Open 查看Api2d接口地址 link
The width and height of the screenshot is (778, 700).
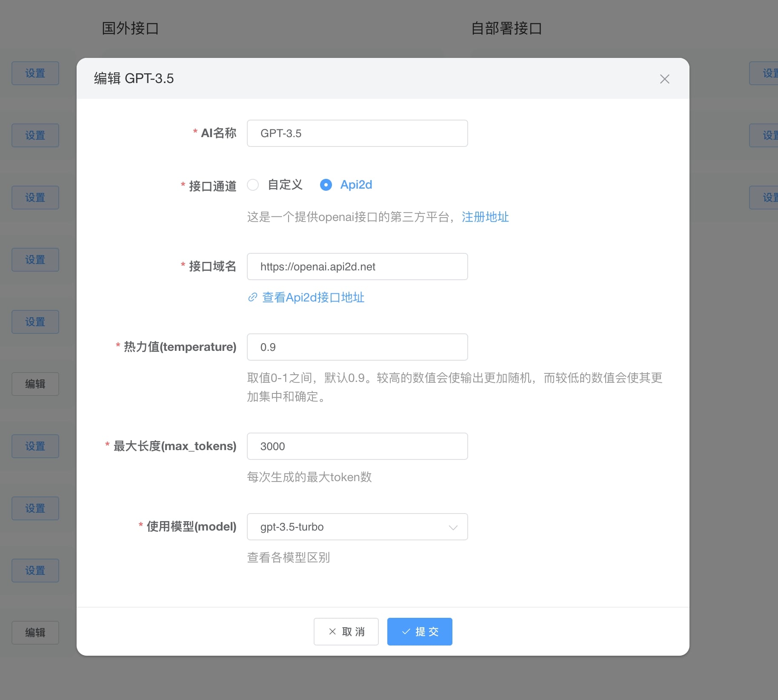point(313,297)
